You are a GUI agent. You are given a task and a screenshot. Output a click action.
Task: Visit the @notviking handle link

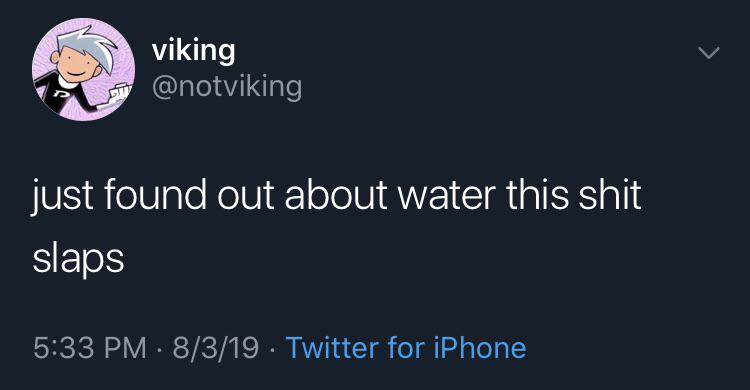pyautogui.click(x=227, y=87)
